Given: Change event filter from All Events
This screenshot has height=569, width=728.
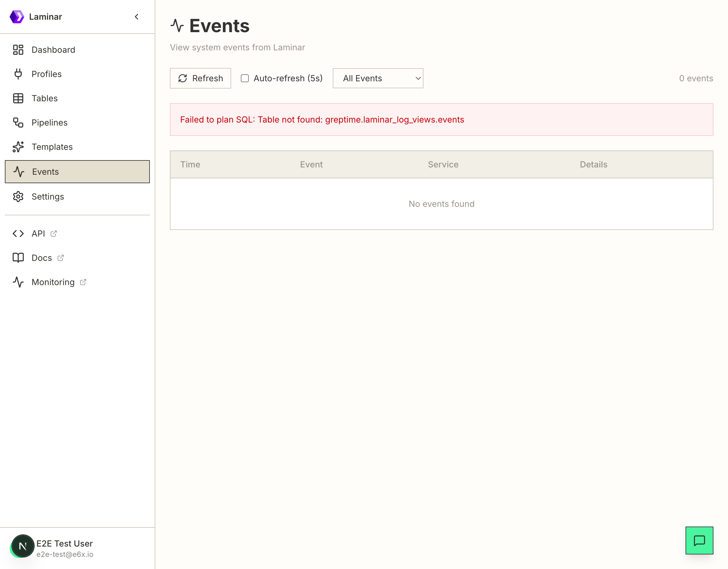Looking at the screenshot, I should pos(378,78).
